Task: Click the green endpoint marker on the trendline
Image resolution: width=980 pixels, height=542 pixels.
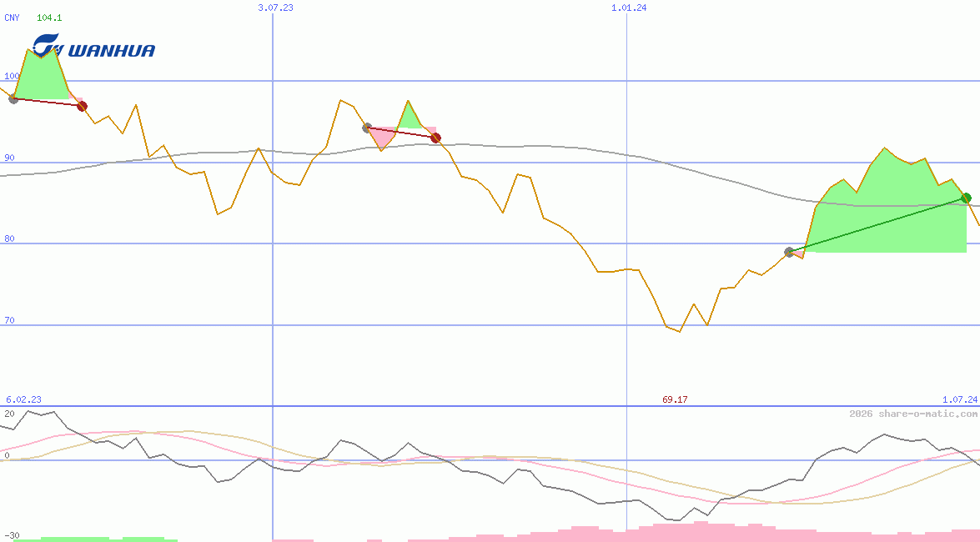Action: pyautogui.click(x=966, y=198)
